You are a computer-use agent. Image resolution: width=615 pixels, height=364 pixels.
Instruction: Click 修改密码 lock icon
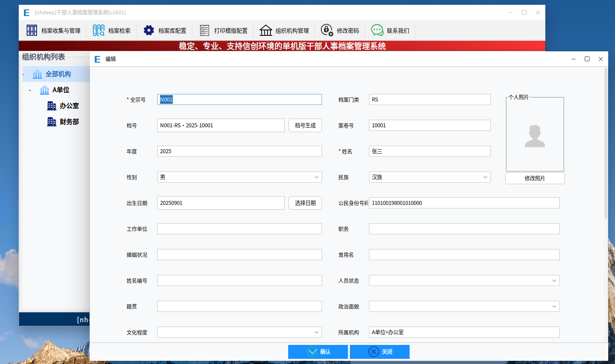(x=327, y=30)
